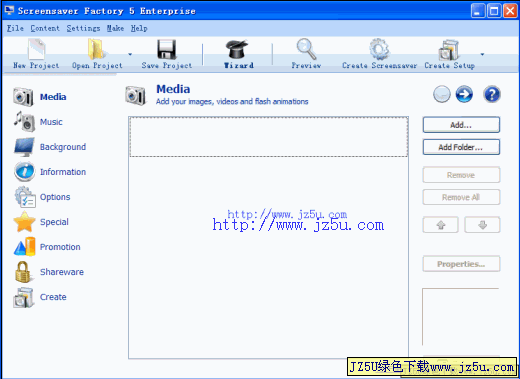Expand the Create Setup dropdown arrow
The image size is (520, 379).
point(482,54)
